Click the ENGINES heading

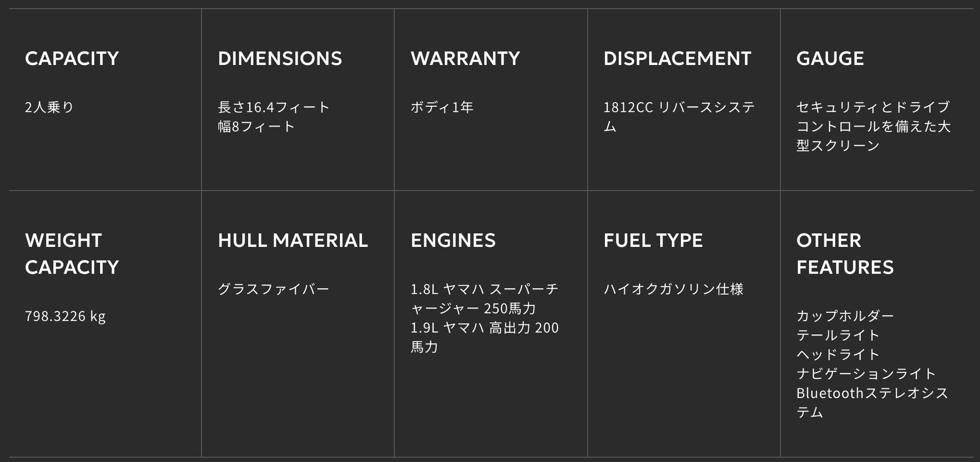pos(453,240)
